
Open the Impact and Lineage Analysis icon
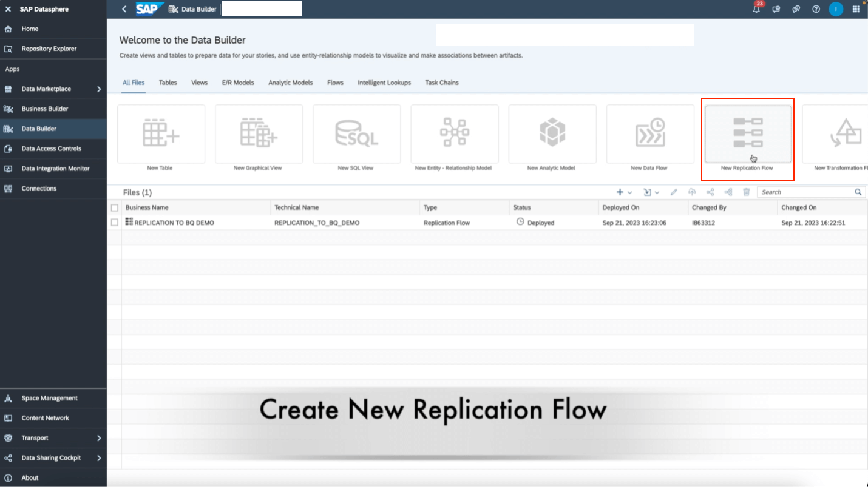(728, 192)
